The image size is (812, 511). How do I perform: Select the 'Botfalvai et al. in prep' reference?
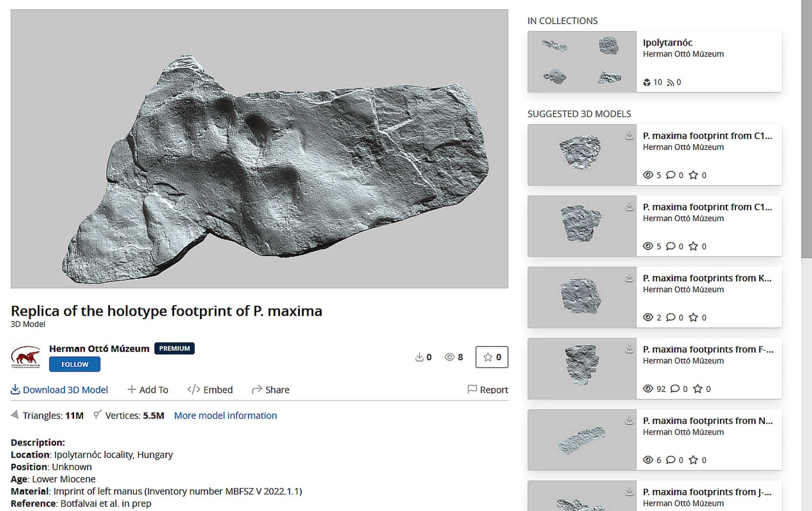coord(106,503)
